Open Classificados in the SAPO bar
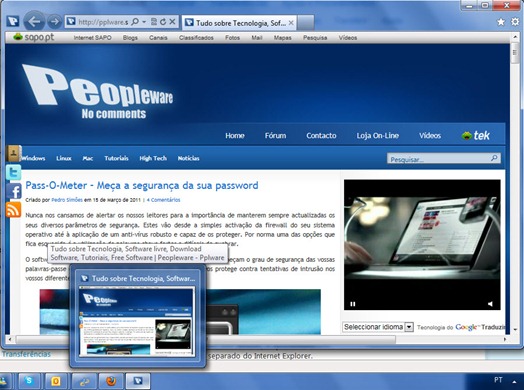 (x=196, y=38)
